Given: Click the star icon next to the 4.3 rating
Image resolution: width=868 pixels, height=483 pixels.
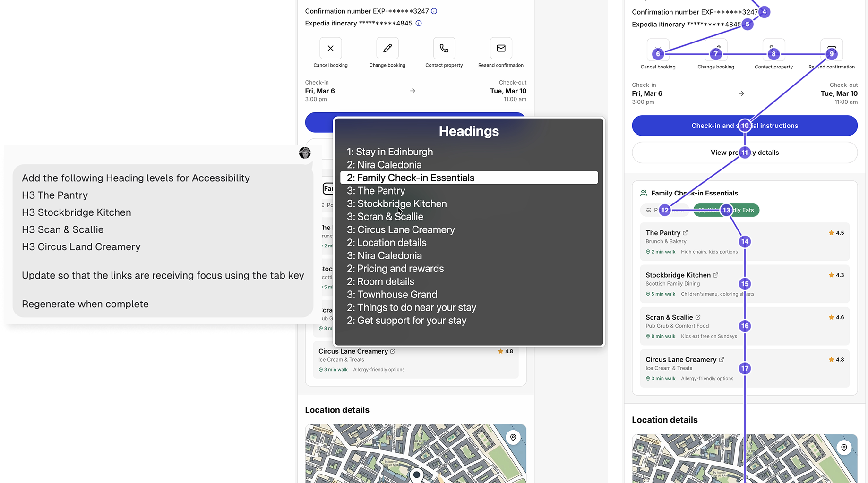Looking at the screenshot, I should point(831,275).
